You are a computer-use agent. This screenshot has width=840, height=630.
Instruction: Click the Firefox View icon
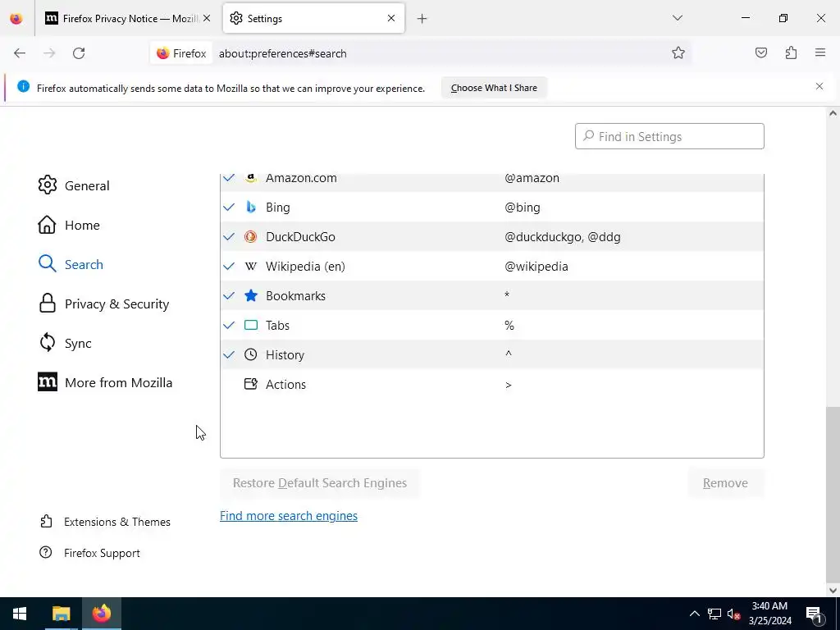[x=16, y=19]
